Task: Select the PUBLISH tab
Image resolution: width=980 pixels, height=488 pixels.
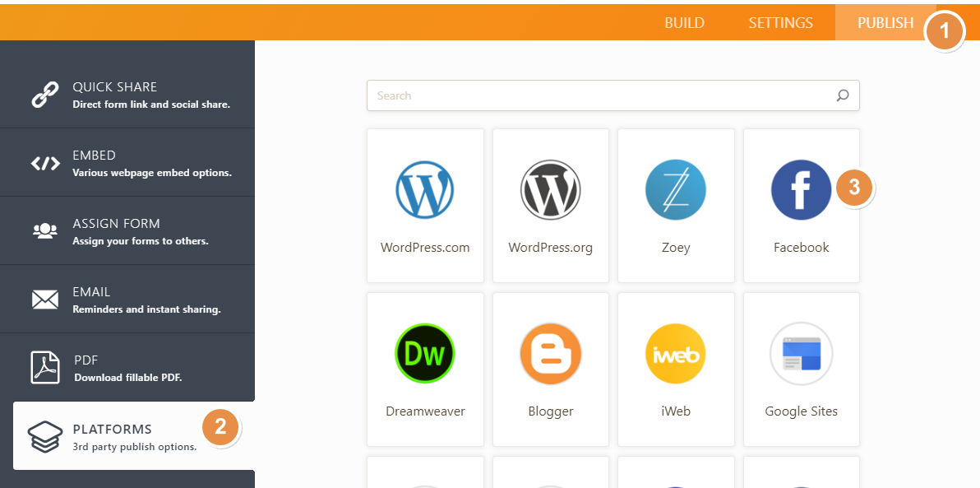Action: pos(885,23)
